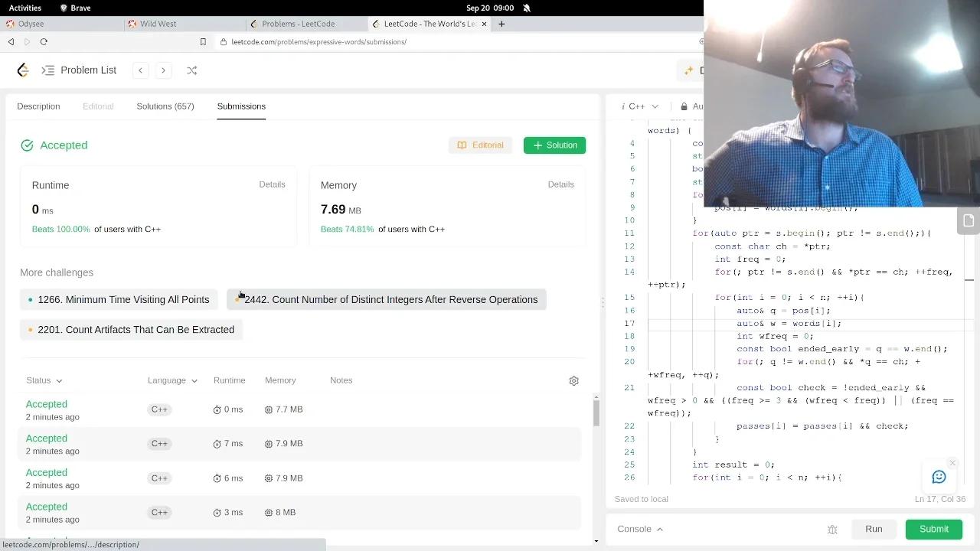Go to previous problem arrow

(141, 70)
